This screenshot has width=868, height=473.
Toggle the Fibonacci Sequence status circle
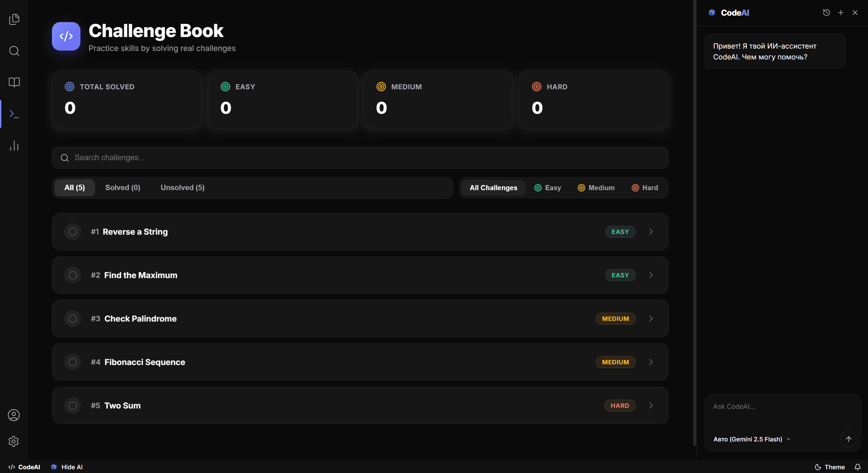(73, 362)
